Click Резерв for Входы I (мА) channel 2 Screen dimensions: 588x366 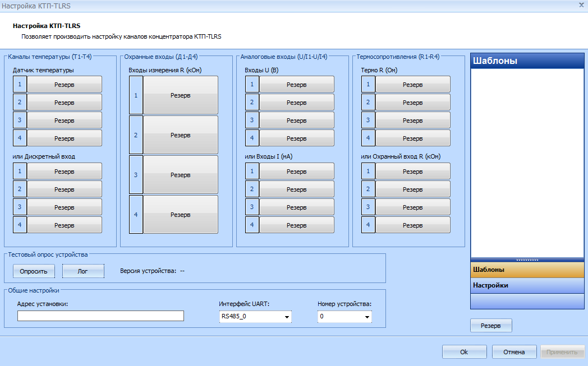pos(297,189)
